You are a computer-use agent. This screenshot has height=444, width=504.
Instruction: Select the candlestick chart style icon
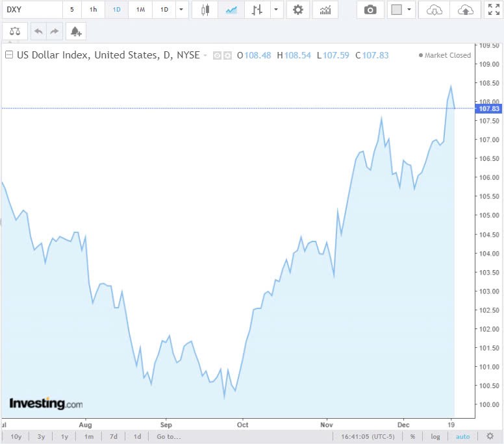point(205,10)
